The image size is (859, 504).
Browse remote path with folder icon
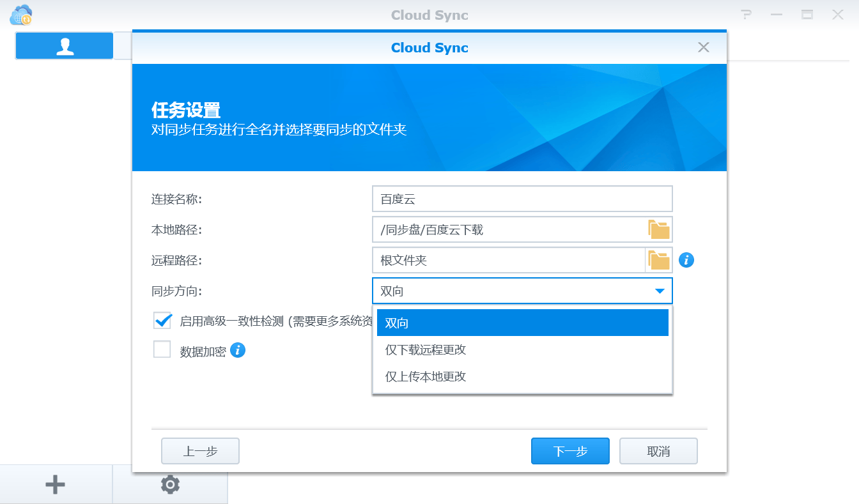pos(659,260)
